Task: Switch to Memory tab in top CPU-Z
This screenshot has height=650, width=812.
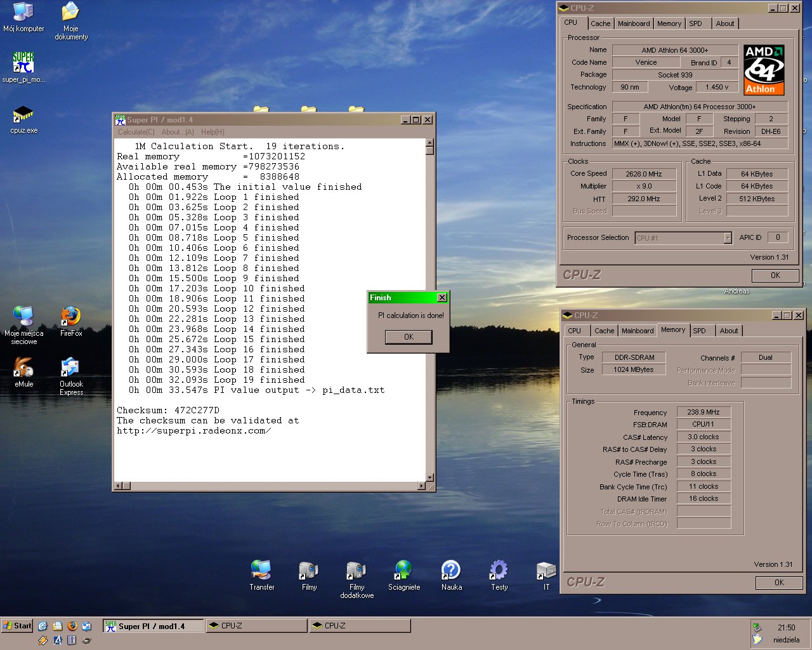Action: coord(669,23)
